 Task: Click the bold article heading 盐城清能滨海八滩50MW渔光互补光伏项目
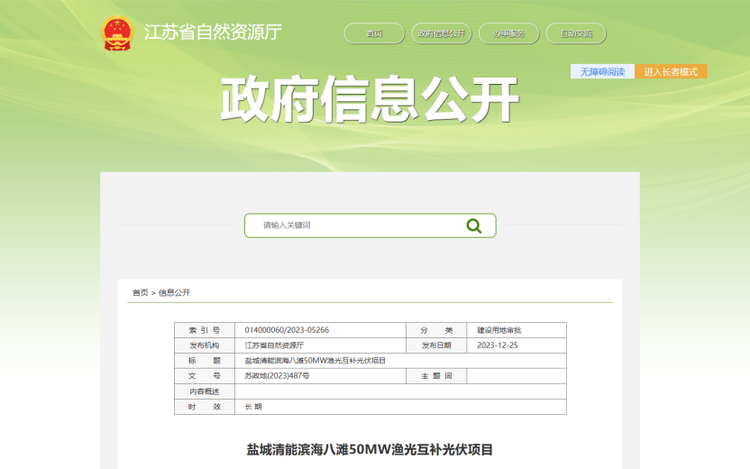[369, 449]
